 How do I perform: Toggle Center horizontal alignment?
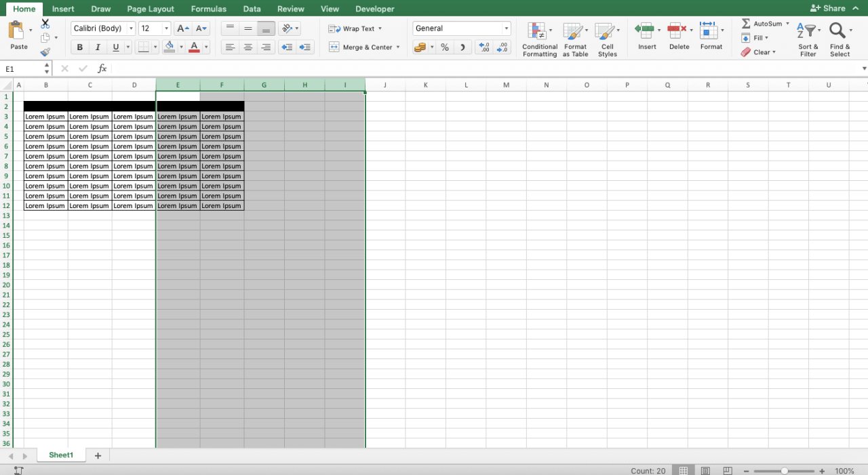pyautogui.click(x=248, y=47)
